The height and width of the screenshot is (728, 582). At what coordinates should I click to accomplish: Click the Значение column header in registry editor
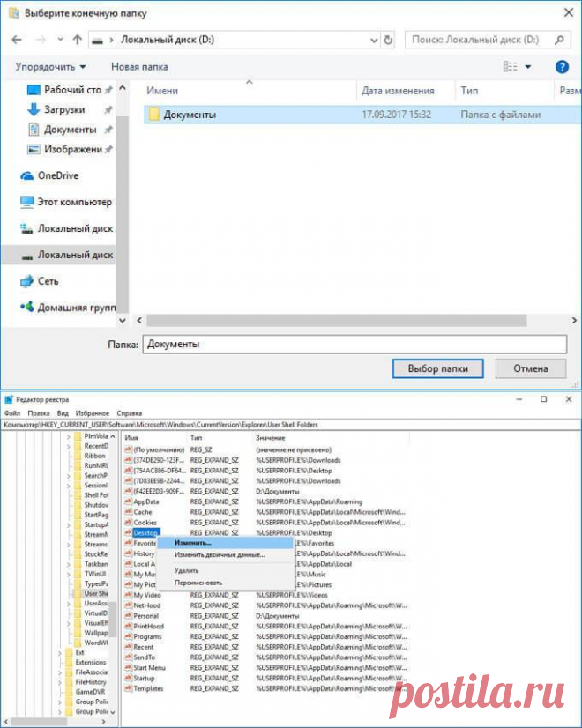pyautogui.click(x=271, y=438)
